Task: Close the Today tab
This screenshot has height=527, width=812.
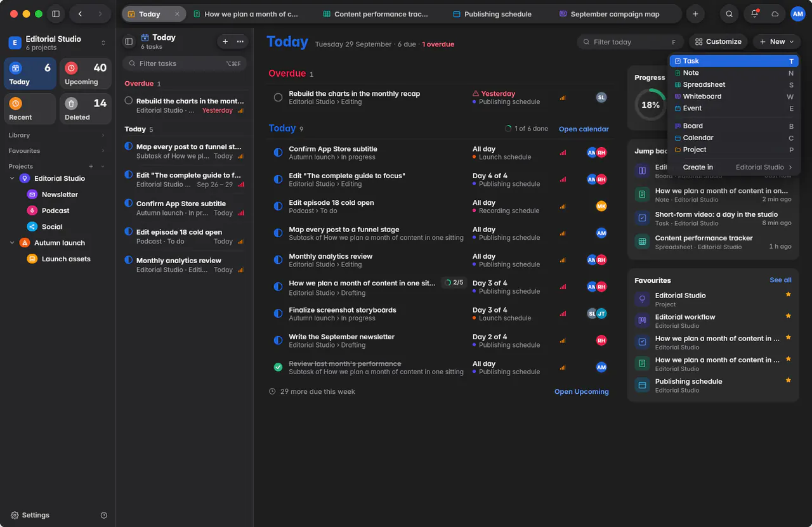Action: point(177,14)
